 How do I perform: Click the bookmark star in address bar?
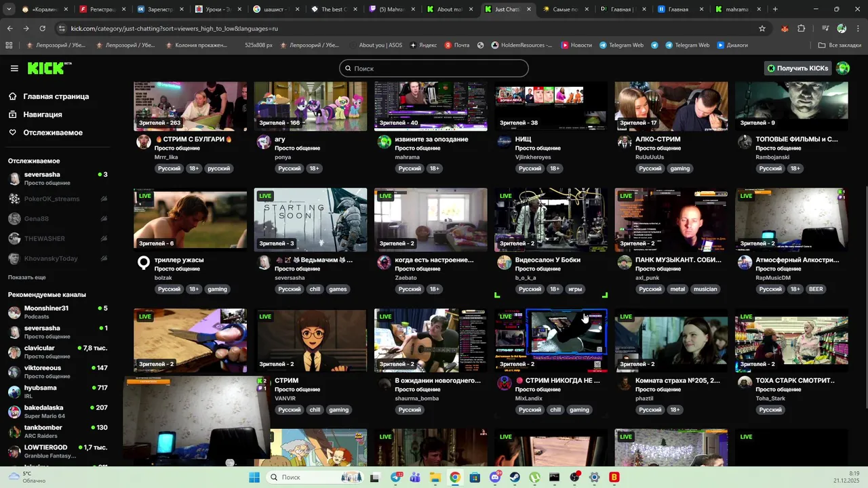[x=762, y=28]
